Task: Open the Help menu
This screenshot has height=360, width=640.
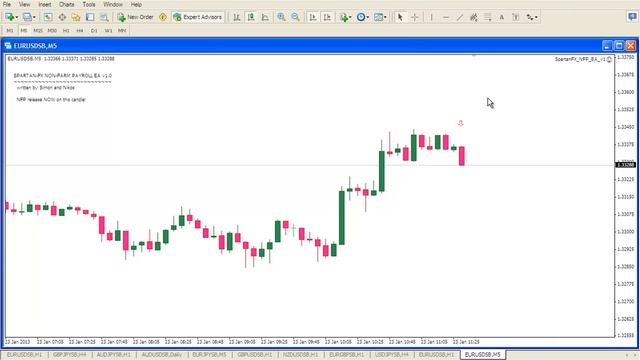Action: coord(136,4)
